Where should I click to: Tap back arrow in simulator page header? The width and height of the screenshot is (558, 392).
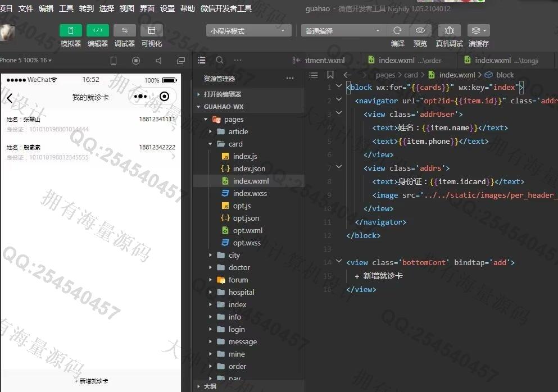pos(10,98)
